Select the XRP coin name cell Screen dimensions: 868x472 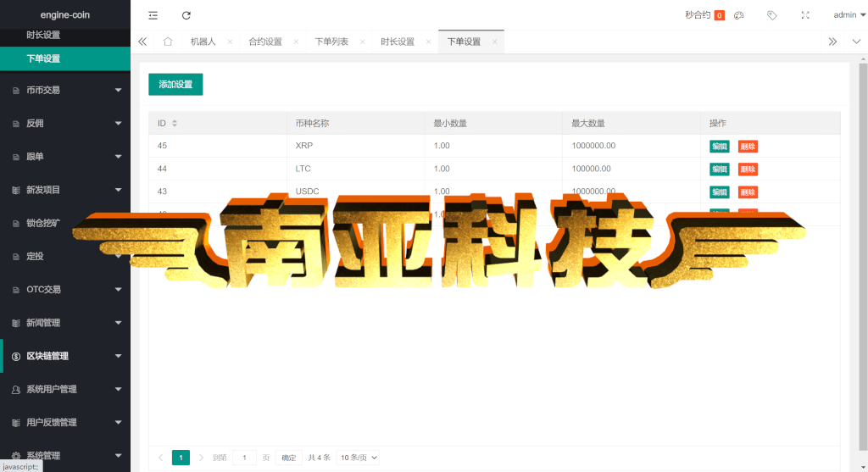click(x=355, y=146)
